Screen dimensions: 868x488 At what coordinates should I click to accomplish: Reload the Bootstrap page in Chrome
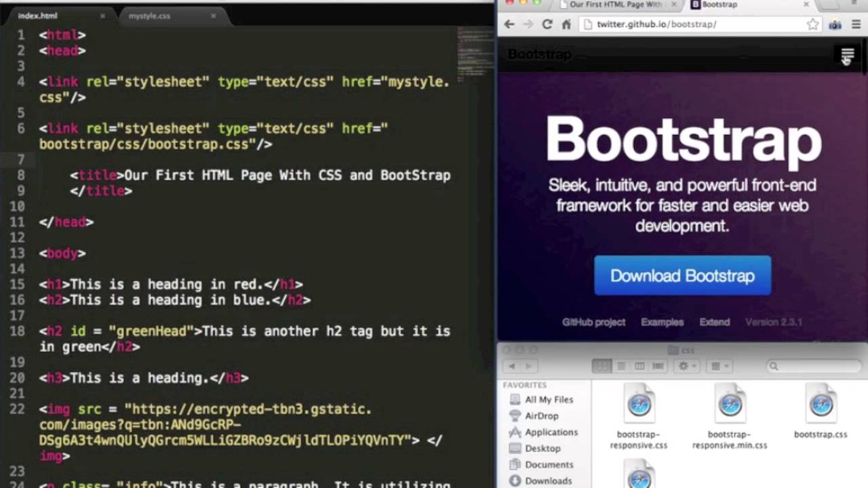(x=547, y=24)
